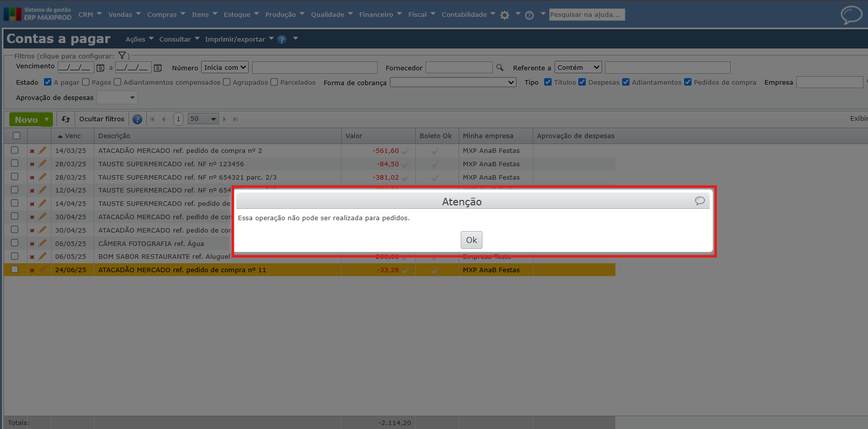Click the Ocultar filtros button

point(102,119)
